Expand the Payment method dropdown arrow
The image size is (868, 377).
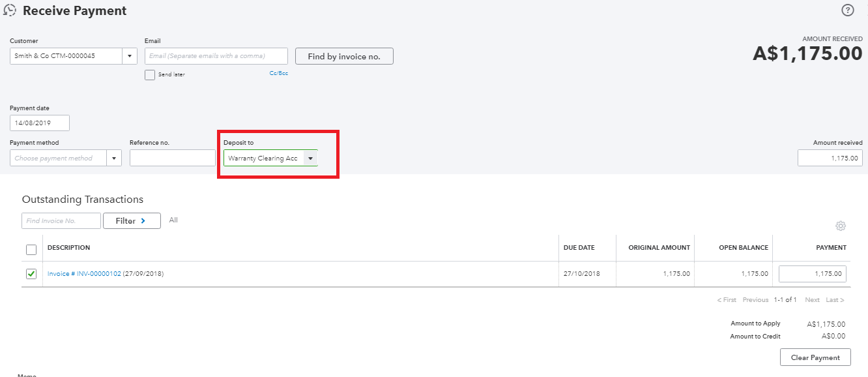click(114, 158)
